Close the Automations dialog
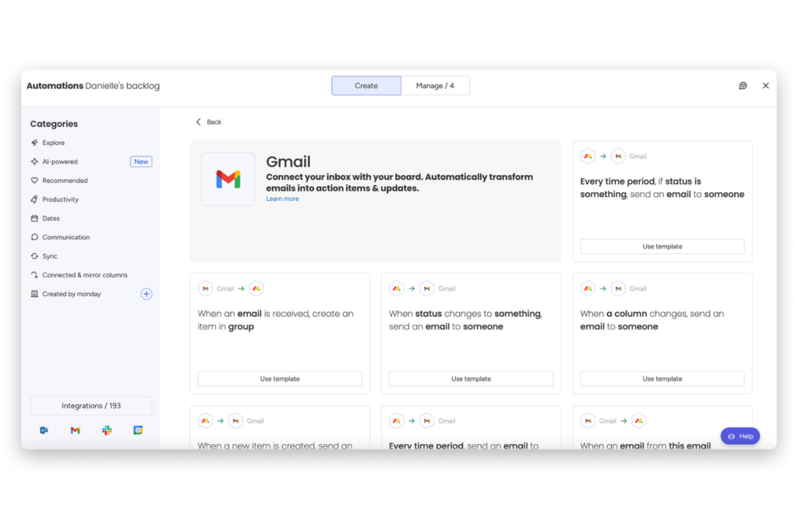 pos(765,86)
